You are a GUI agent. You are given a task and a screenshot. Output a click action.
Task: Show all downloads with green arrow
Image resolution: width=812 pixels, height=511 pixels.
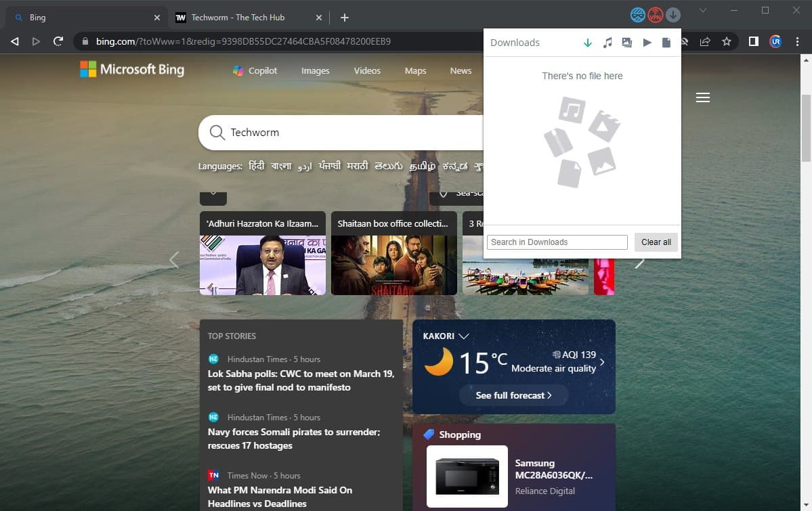tap(588, 43)
